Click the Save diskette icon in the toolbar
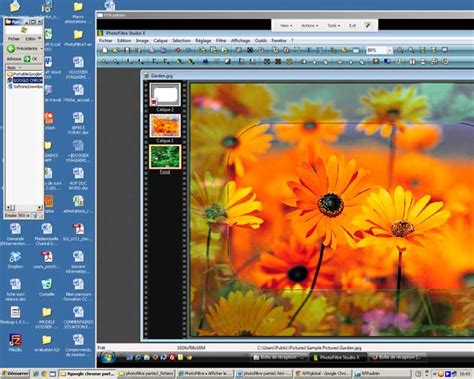This screenshot has width=474, height=379. (127, 50)
